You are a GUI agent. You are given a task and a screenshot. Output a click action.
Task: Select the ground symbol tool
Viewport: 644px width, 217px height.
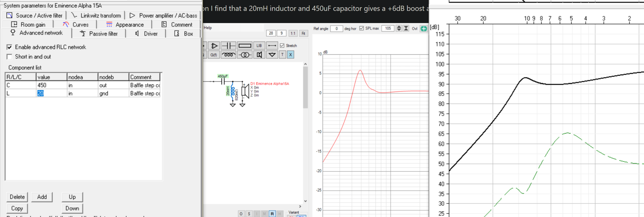pos(272,55)
